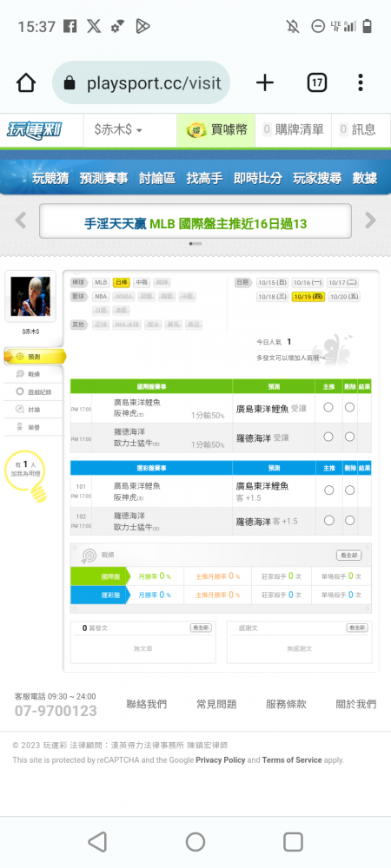Image resolution: width=391 pixels, height=868 pixels.
Task: Tap 看全部 in 篇發文 box
Action: tap(201, 628)
